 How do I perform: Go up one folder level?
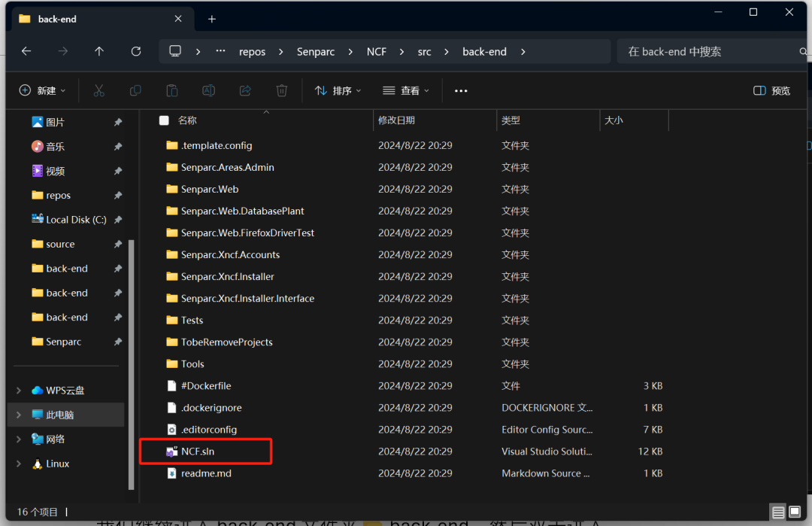[99, 51]
